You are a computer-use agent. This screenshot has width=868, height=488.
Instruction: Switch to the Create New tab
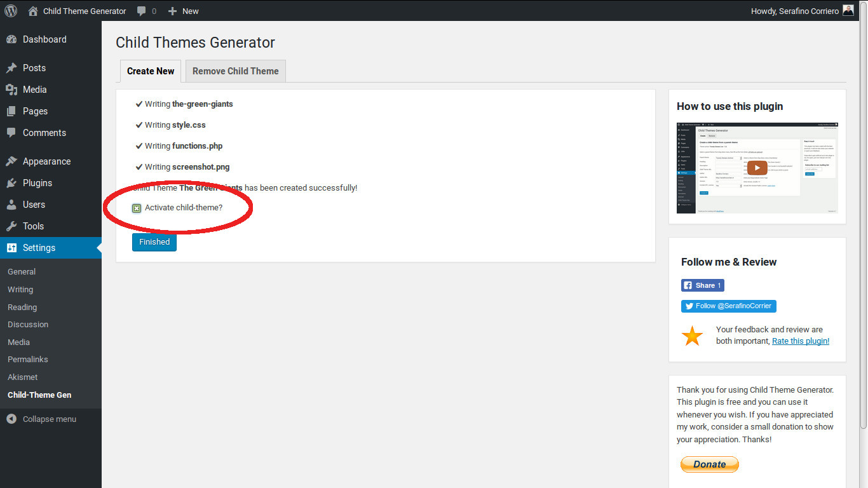pyautogui.click(x=151, y=71)
